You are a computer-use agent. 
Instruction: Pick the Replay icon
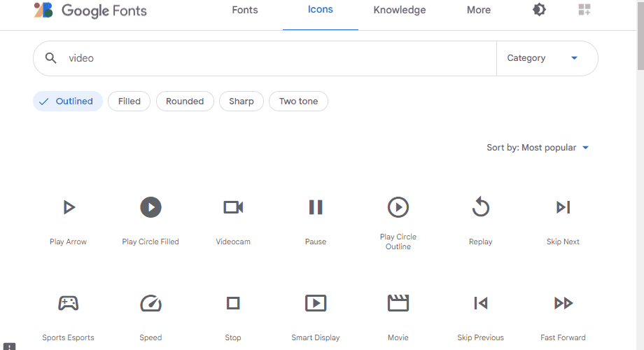point(480,207)
